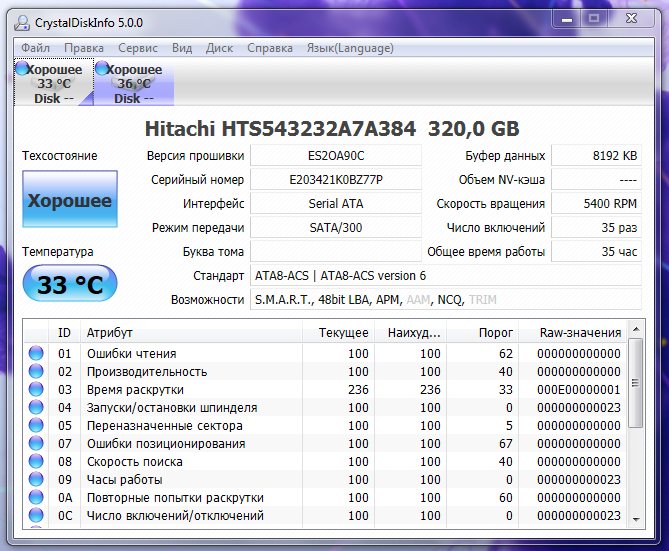Click the Текущее column header

tap(338, 332)
